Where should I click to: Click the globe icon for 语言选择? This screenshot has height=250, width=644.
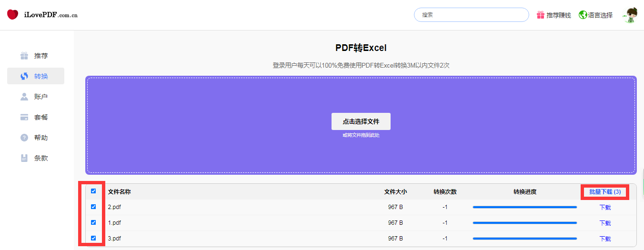(x=583, y=15)
